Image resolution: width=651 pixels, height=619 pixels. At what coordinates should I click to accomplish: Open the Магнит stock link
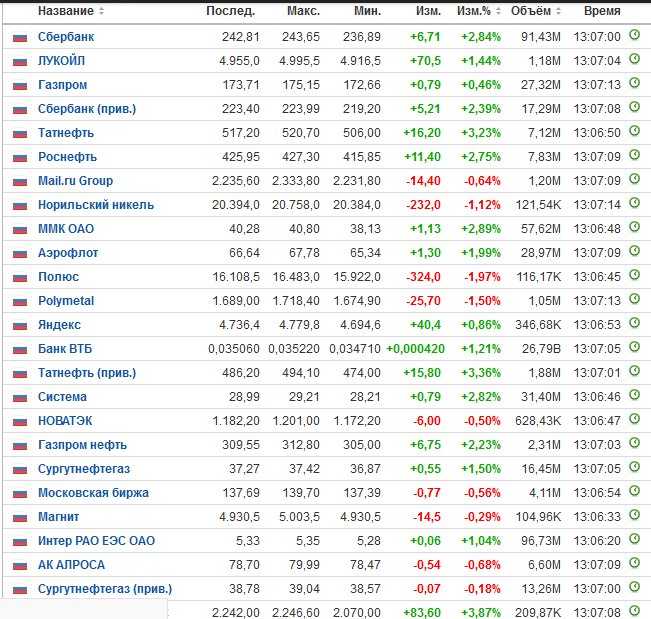[59, 517]
